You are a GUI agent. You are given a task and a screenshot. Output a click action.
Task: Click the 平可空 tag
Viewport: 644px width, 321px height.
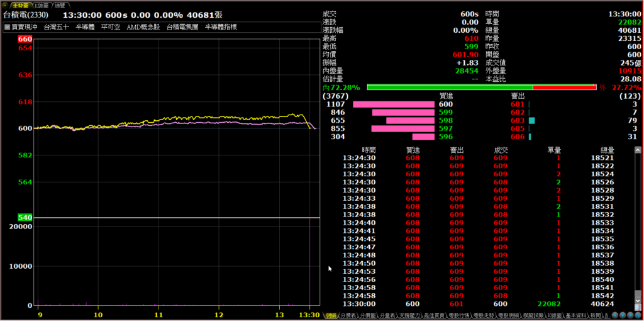tap(110, 27)
